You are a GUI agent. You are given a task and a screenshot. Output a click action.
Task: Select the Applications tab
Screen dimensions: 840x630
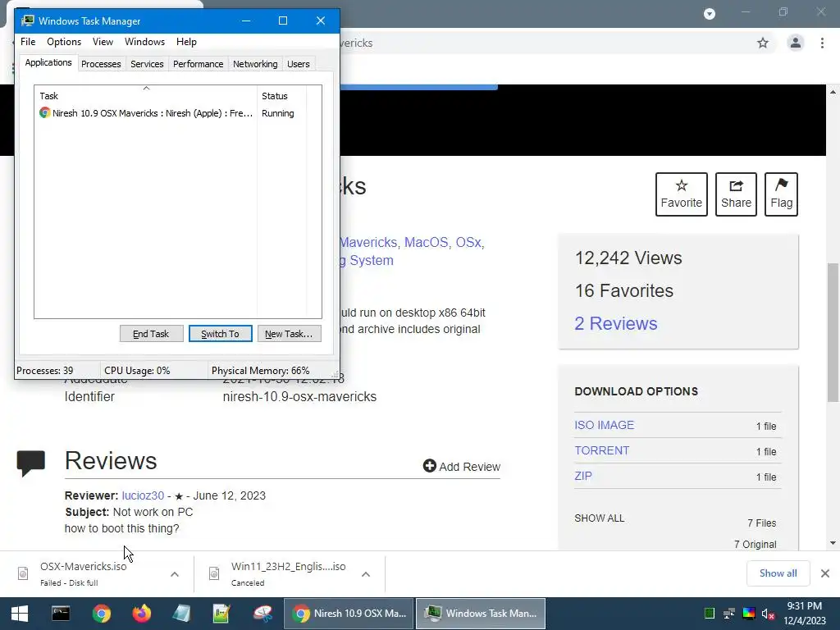48,62
